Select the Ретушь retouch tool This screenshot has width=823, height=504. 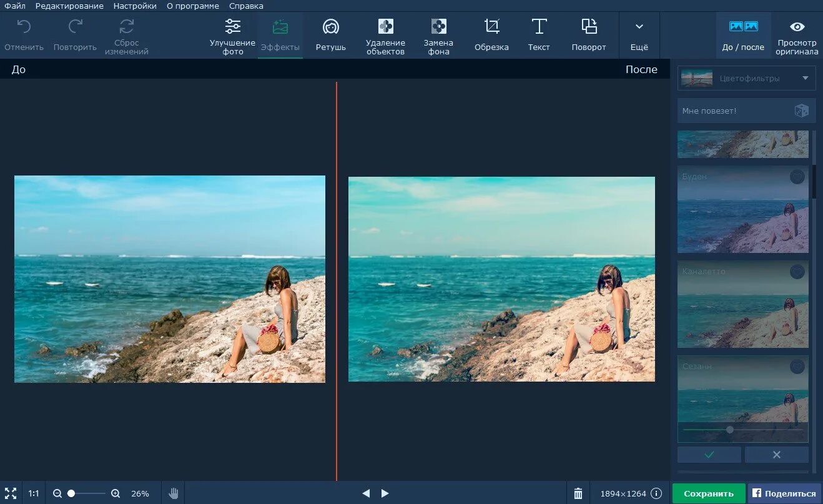tap(330, 36)
